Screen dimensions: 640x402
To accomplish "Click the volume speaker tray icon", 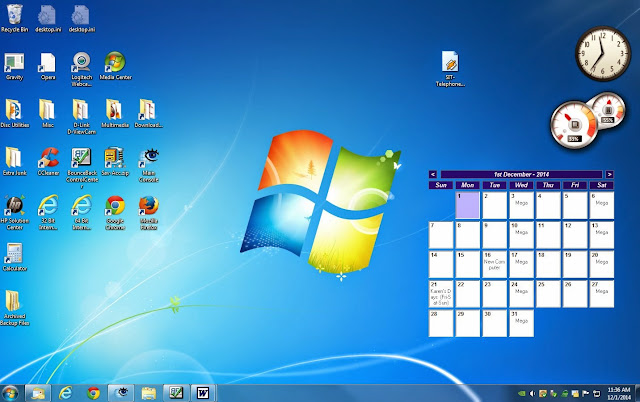I will (x=532, y=393).
